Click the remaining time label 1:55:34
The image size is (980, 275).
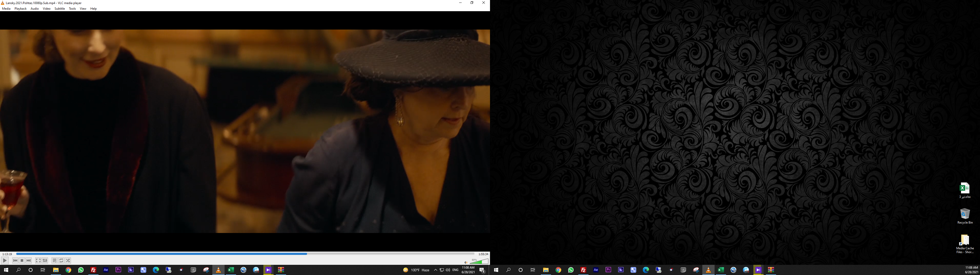click(483, 254)
